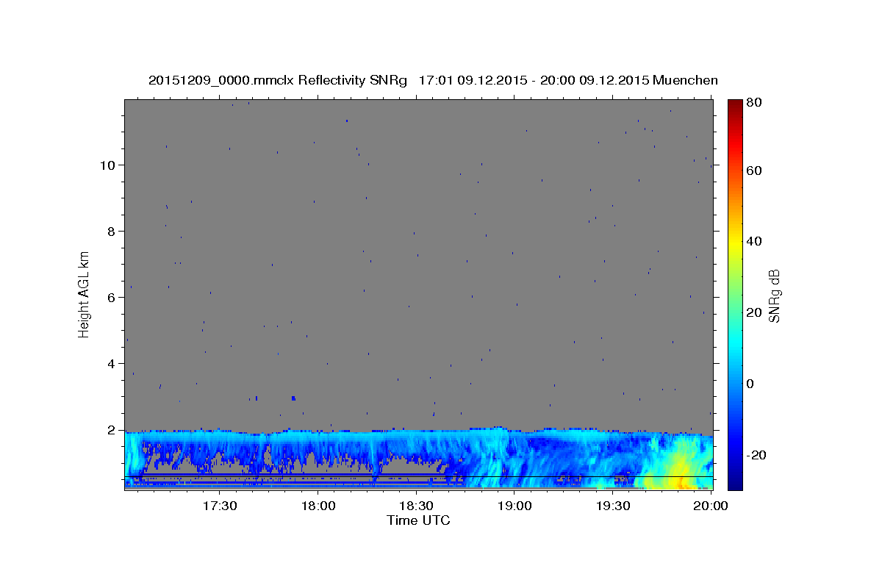Click the 20:00 time tick label
This screenshot has height=588, width=882.
(x=711, y=506)
